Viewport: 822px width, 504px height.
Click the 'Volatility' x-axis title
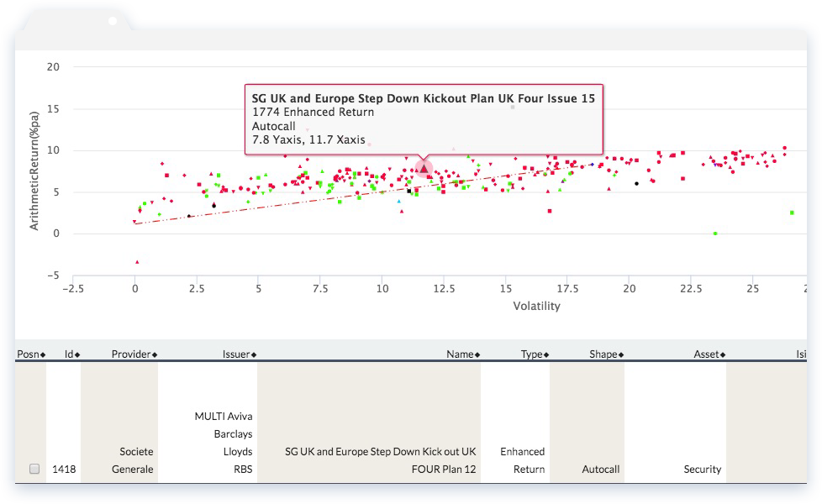pyautogui.click(x=536, y=306)
